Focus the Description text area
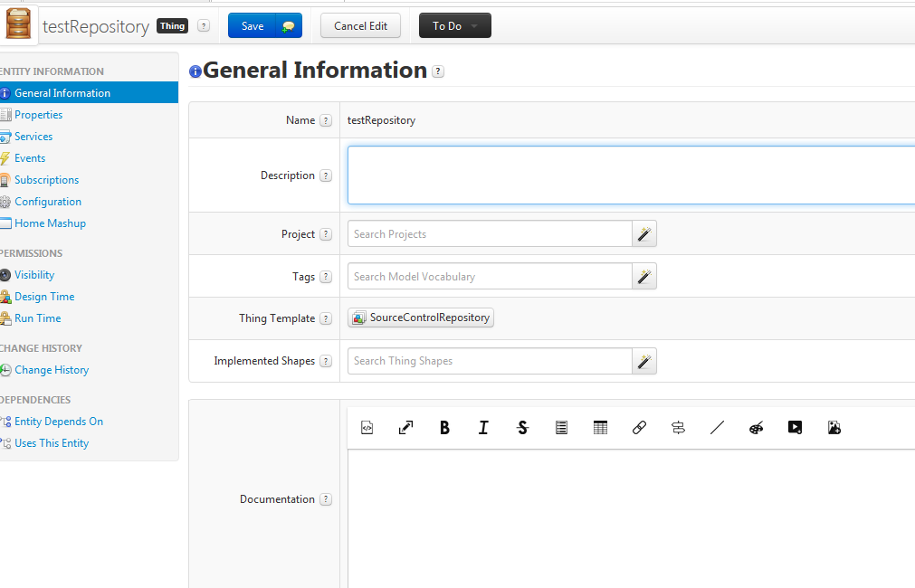Screen dimensions: 915x588 tap(632, 175)
